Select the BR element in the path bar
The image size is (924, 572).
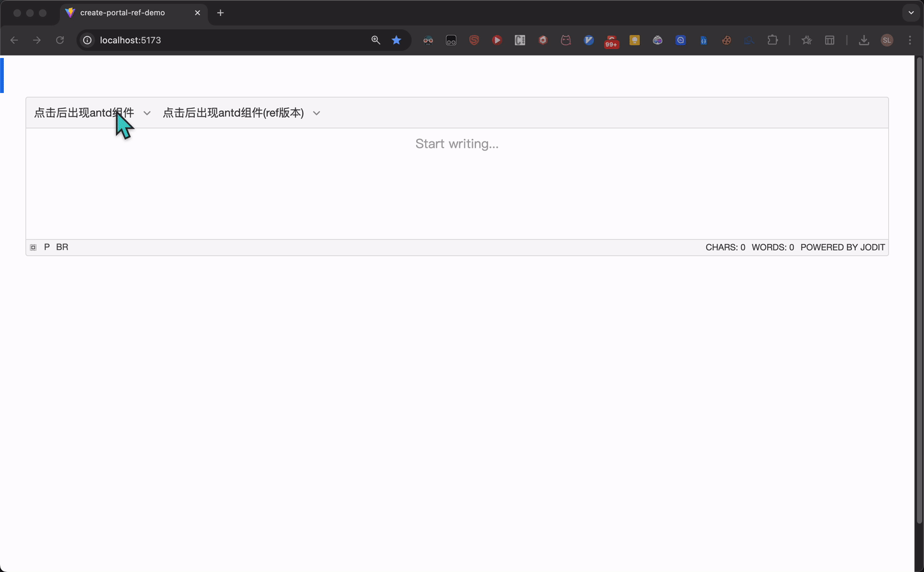pyautogui.click(x=62, y=247)
